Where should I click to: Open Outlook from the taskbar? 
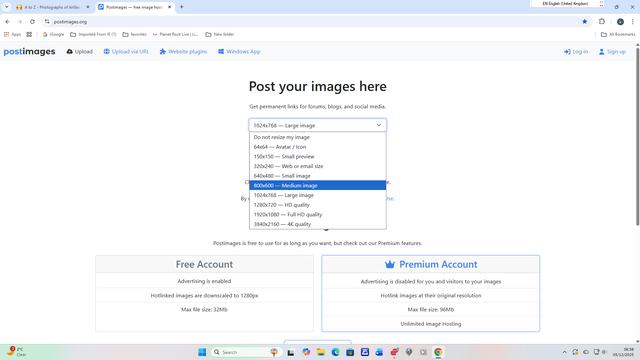379,352
